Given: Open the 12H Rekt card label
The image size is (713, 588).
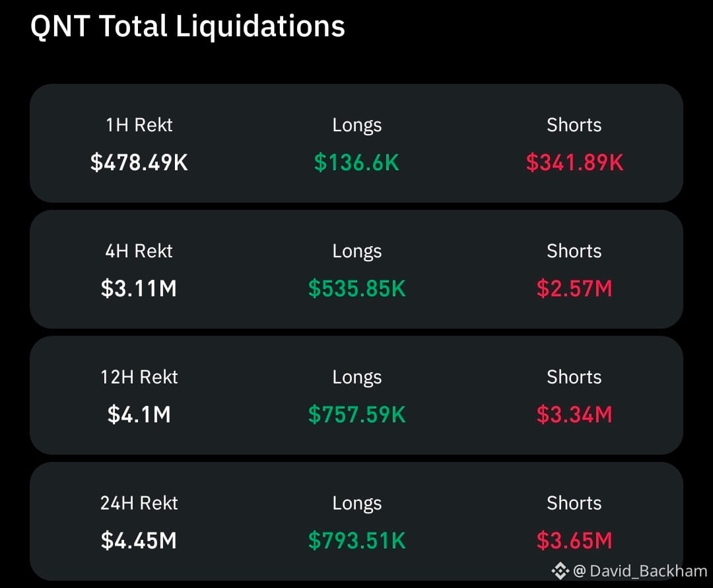Looking at the screenshot, I should pyautogui.click(x=139, y=377).
